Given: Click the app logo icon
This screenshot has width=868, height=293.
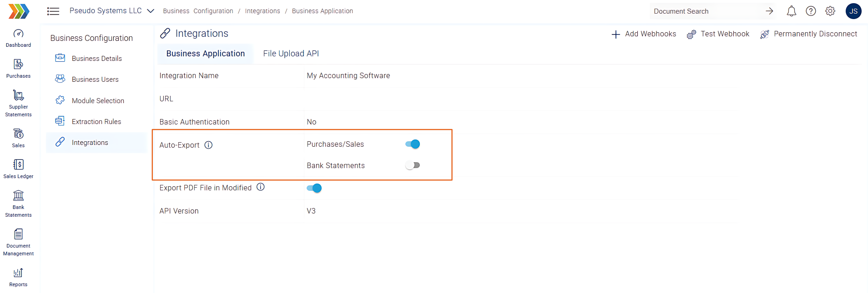Looking at the screenshot, I should point(19,11).
